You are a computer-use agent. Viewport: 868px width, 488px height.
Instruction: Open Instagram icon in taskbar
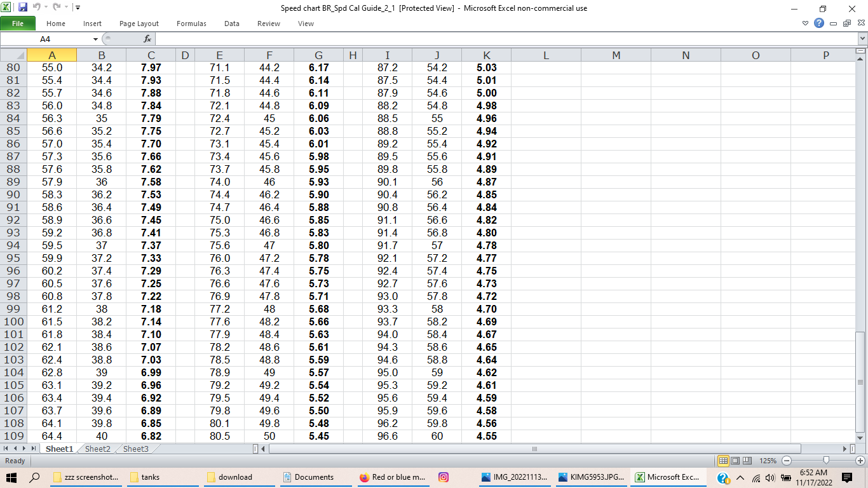444,477
